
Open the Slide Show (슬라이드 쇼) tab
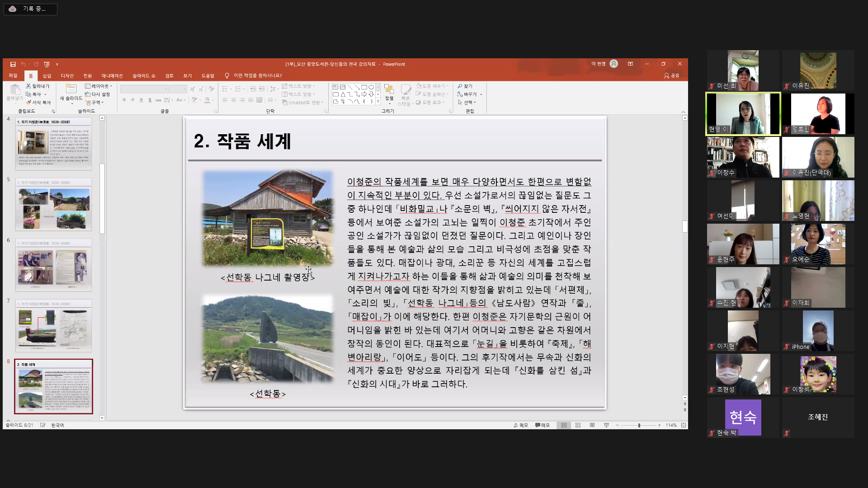[144, 75]
